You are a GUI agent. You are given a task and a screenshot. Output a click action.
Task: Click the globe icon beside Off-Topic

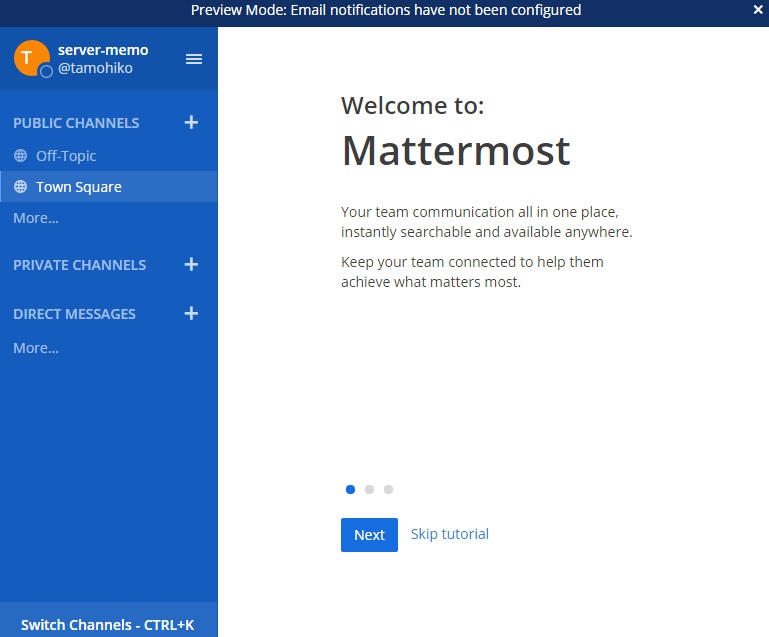tap(21, 155)
